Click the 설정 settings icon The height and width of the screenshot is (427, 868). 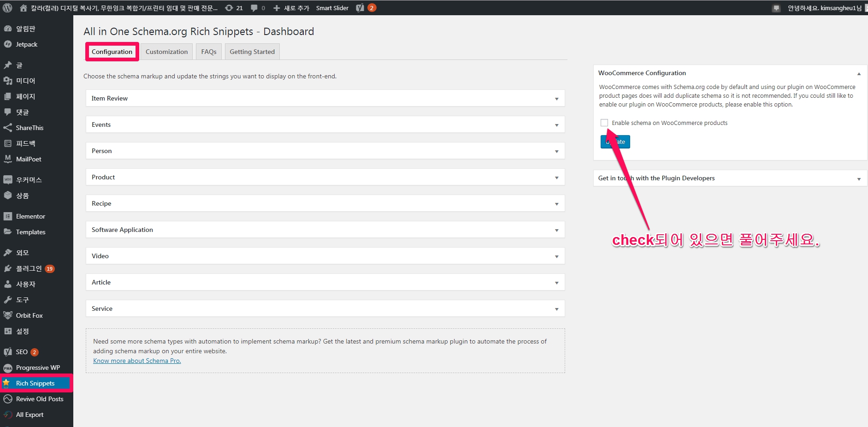[x=8, y=331]
